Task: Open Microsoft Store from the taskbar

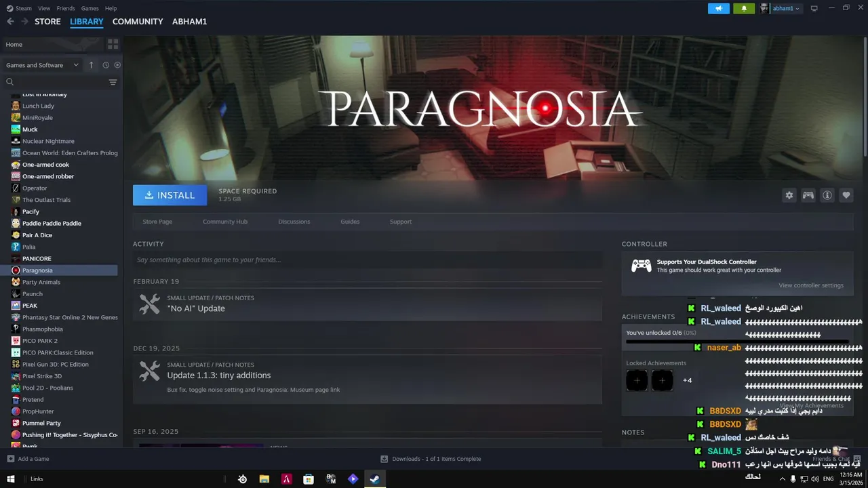Action: [309, 479]
